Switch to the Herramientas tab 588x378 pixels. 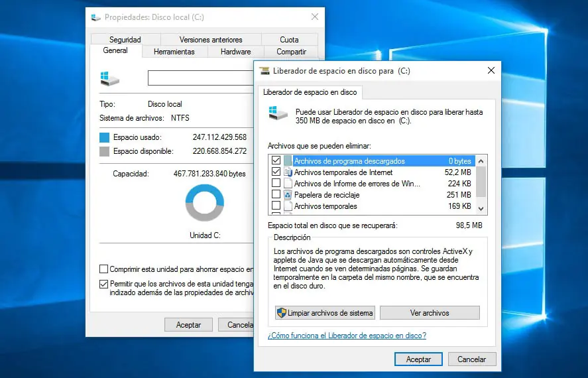tap(174, 52)
